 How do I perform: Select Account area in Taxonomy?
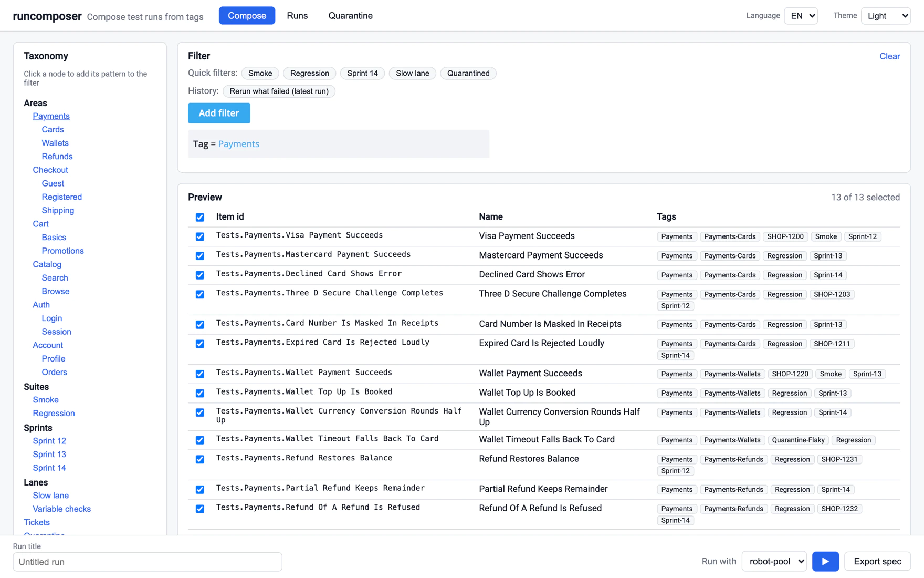[48, 345]
